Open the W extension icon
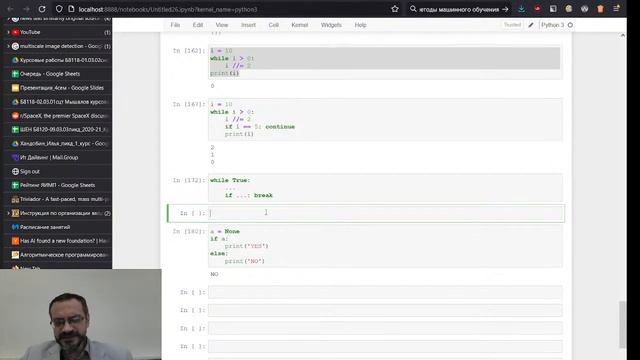Image resolution: width=640 pixels, height=360 pixels. pyautogui.click(x=584, y=9)
